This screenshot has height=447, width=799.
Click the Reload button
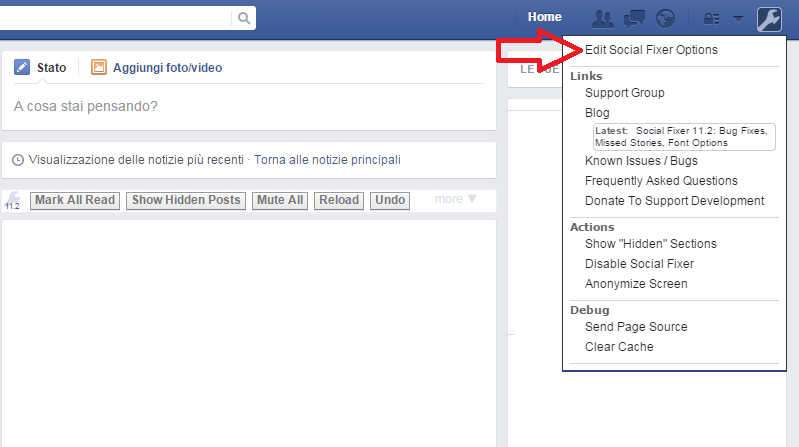point(339,200)
